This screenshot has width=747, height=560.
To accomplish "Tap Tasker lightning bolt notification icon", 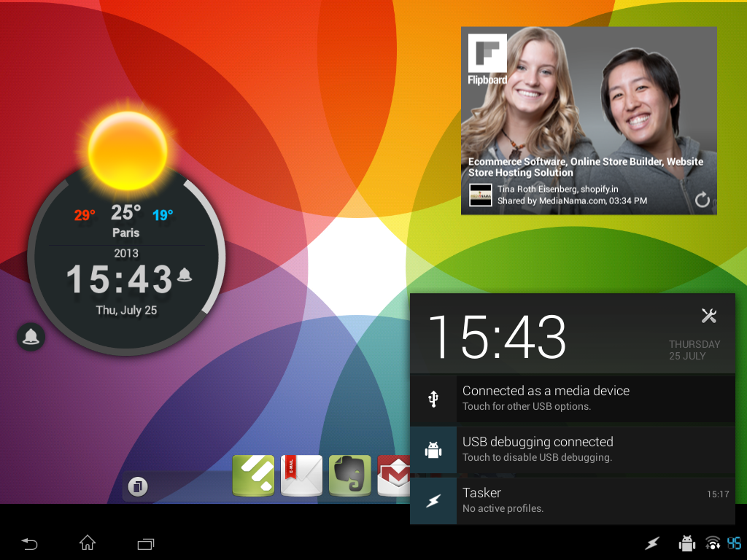I will [433, 501].
